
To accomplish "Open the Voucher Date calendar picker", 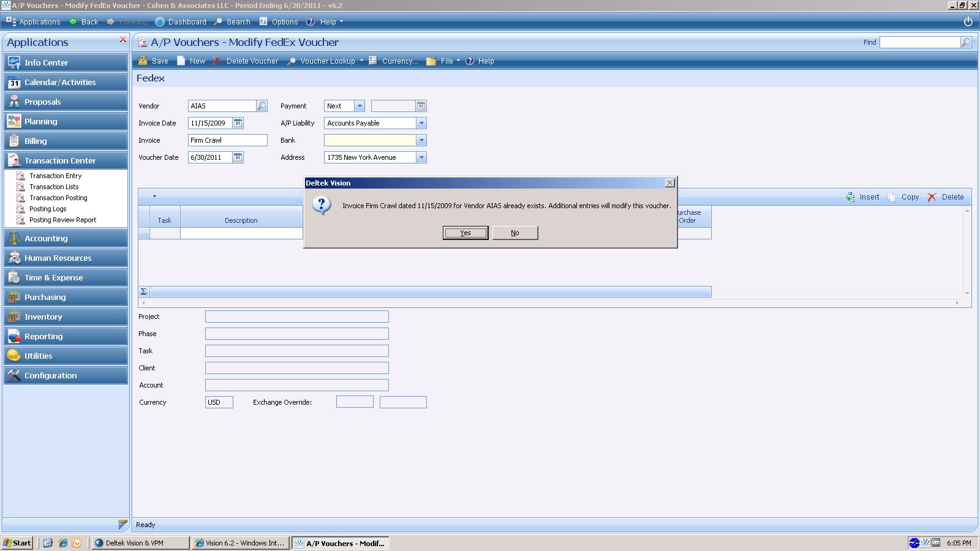I will point(238,157).
